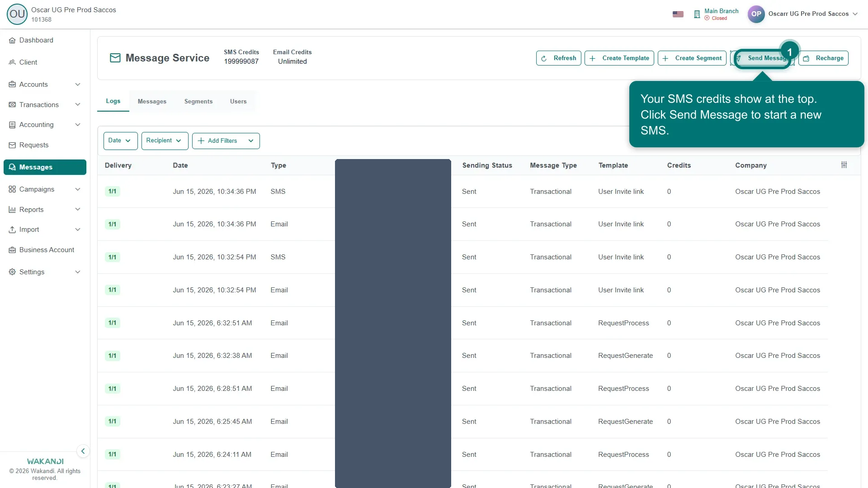Viewport: 868px width, 488px height.
Task: Open the Date filter dropdown
Action: pos(120,141)
